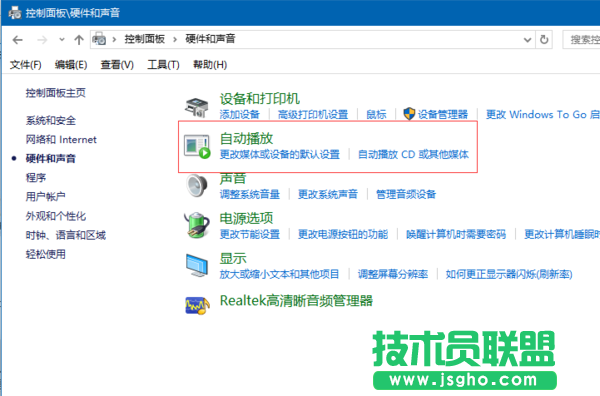600x396 pixels.
Task: Click 硬件和声音 in the breadcrumb path
Action: coord(210,39)
